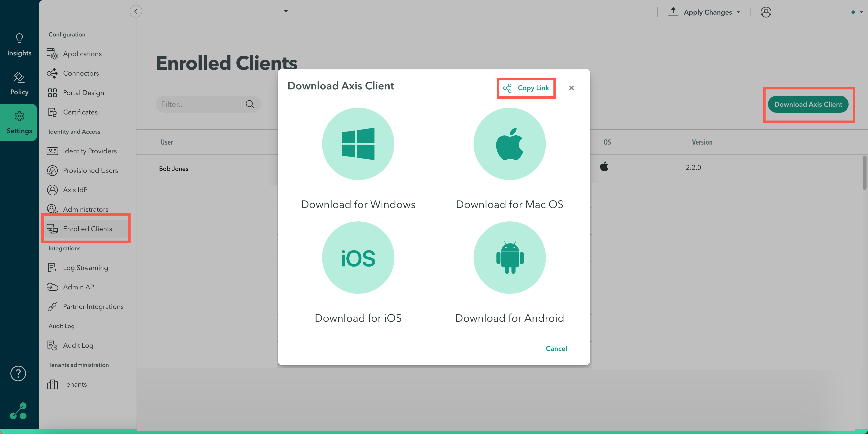
Task: Open Connectors settings
Action: (81, 73)
